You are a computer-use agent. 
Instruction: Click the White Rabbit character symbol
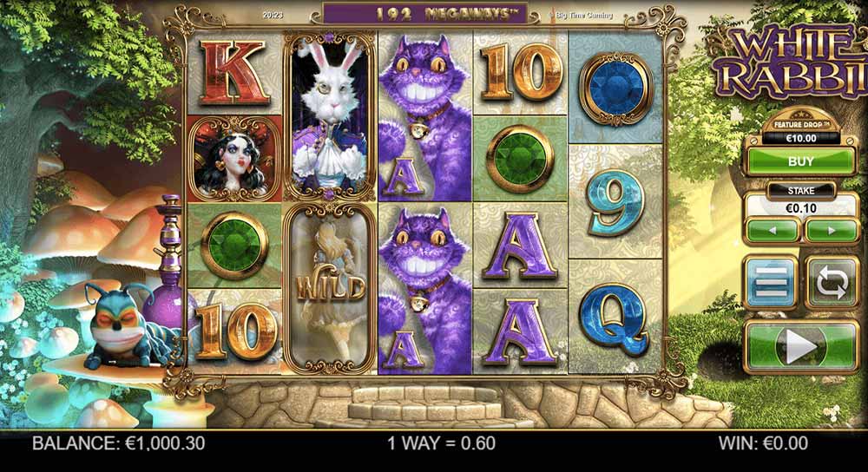(330, 117)
